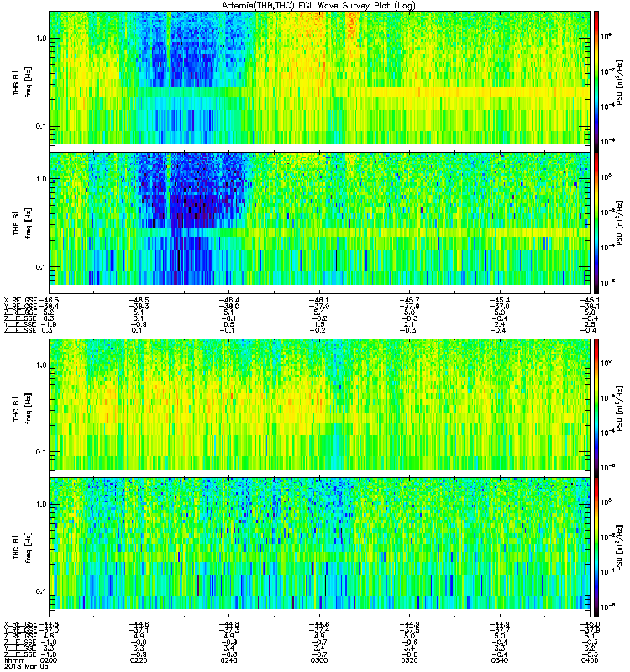Click the "2018 Mar 05" date label
This screenshot has width=630, height=672.
point(26,666)
